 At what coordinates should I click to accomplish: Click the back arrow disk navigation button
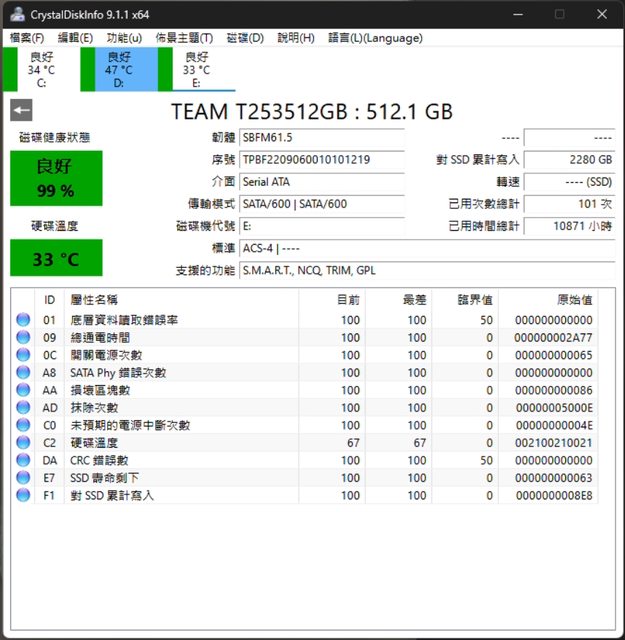coord(21,111)
